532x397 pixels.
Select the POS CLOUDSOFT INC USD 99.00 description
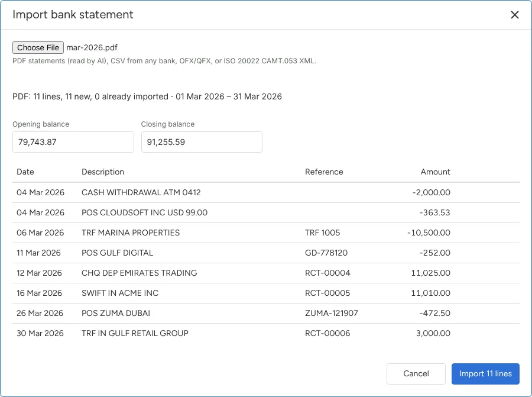[145, 212]
